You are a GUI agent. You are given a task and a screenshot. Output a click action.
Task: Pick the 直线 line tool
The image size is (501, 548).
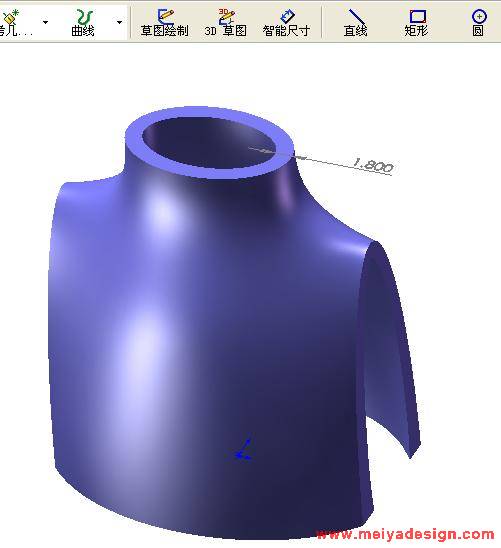355,22
